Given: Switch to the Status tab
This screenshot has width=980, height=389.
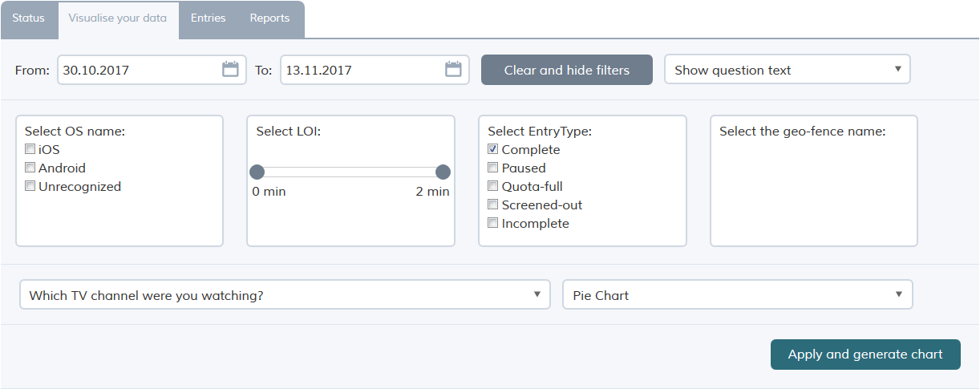Looking at the screenshot, I should tap(29, 18).
